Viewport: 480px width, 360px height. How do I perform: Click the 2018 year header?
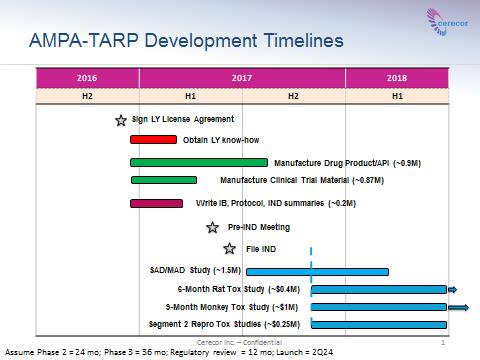coord(397,78)
